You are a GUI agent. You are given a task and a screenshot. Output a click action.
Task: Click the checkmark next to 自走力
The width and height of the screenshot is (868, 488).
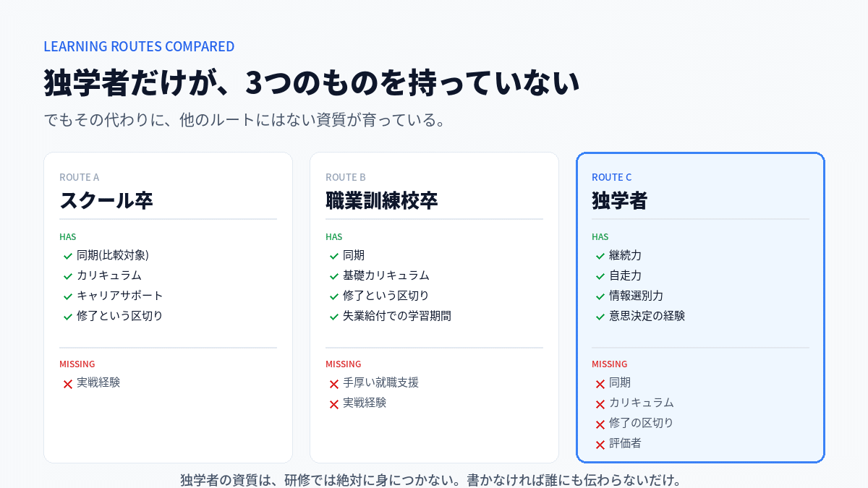600,276
